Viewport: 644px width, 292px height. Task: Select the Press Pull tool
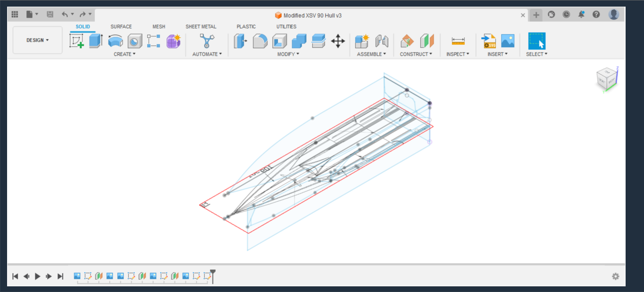pyautogui.click(x=240, y=41)
